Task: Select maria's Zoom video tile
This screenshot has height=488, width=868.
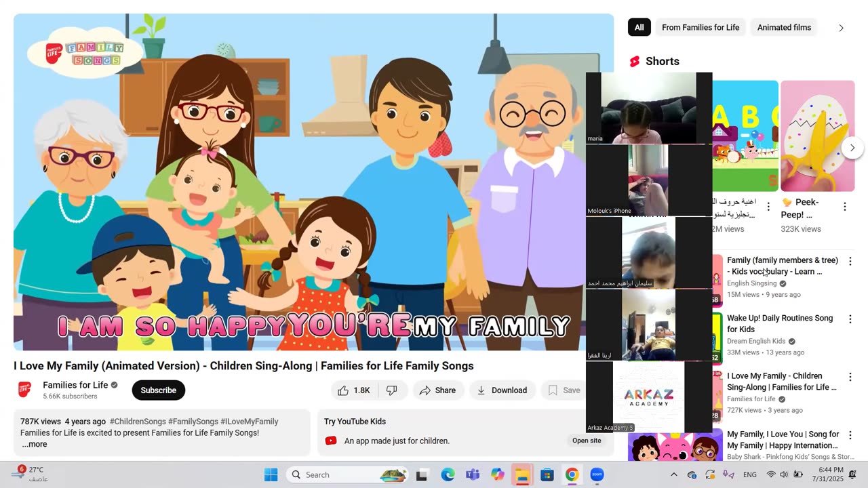Action: (649, 108)
